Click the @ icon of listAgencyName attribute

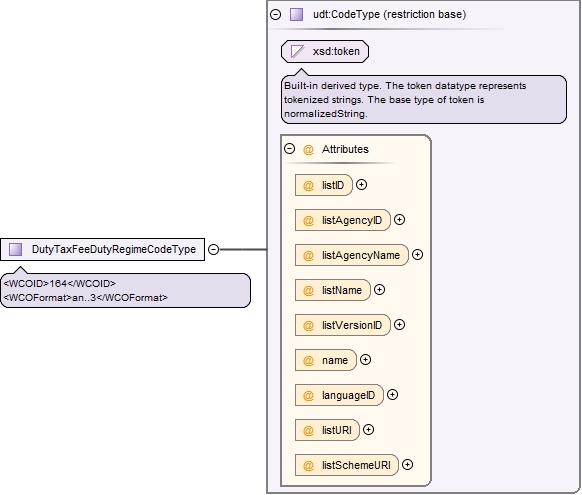[x=308, y=255]
